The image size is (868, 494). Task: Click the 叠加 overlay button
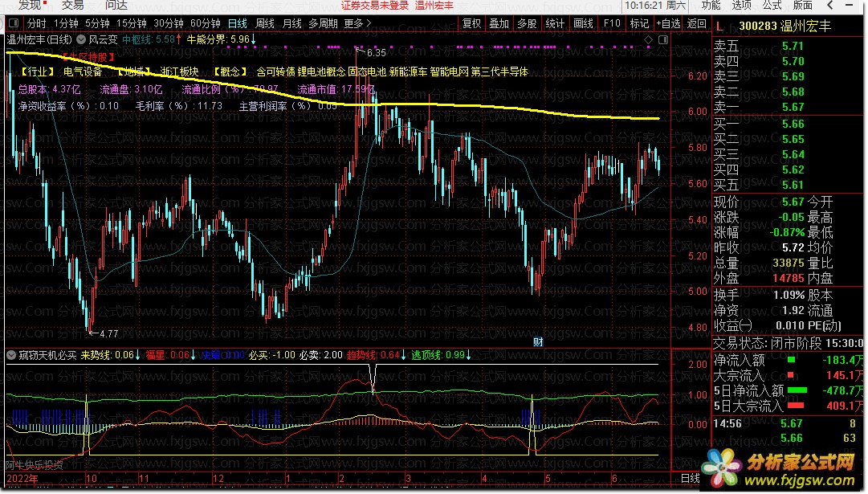(x=499, y=23)
